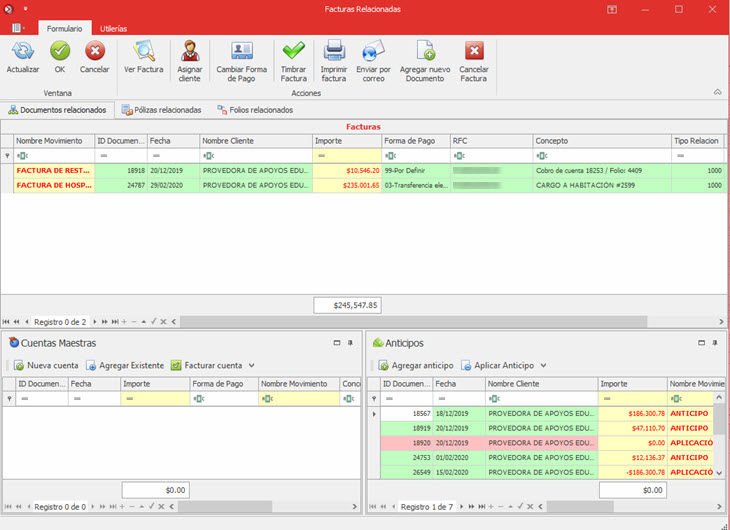Open the Pólizas relacionadas tab

pos(161,110)
